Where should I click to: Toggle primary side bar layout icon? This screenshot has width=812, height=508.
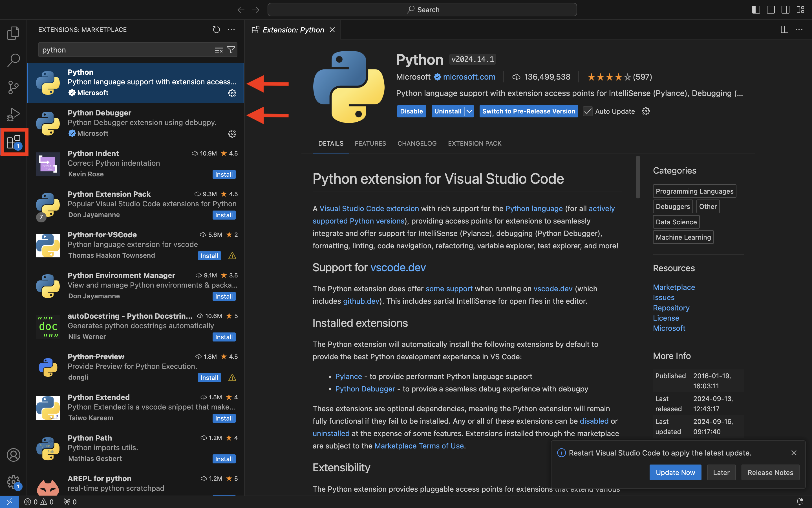(756, 10)
